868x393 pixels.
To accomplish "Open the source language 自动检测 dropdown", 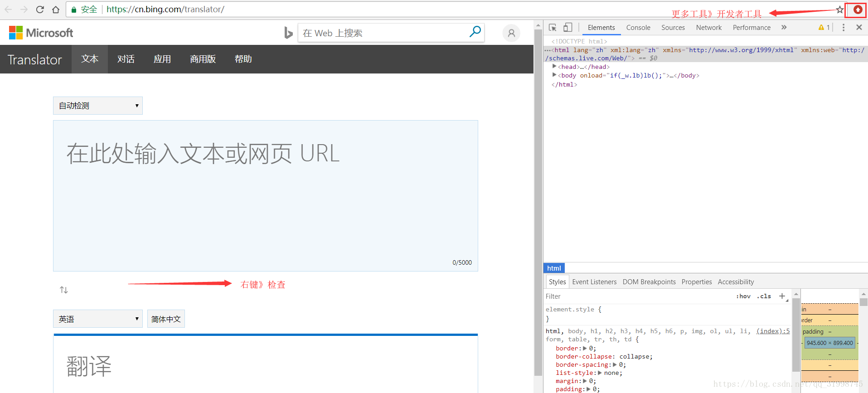I will point(98,106).
